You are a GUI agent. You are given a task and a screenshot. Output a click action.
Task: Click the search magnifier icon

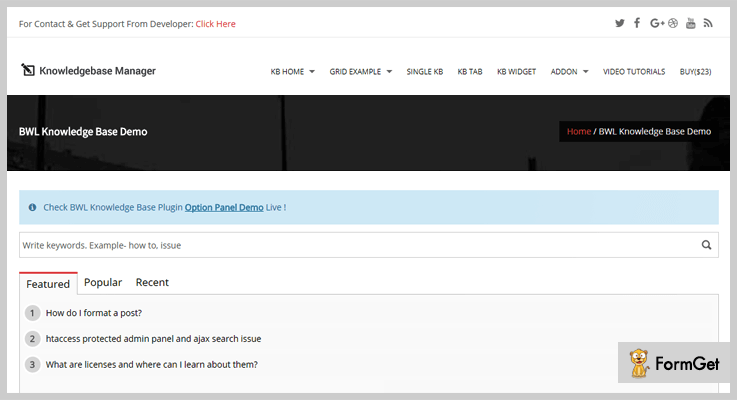[706, 245]
